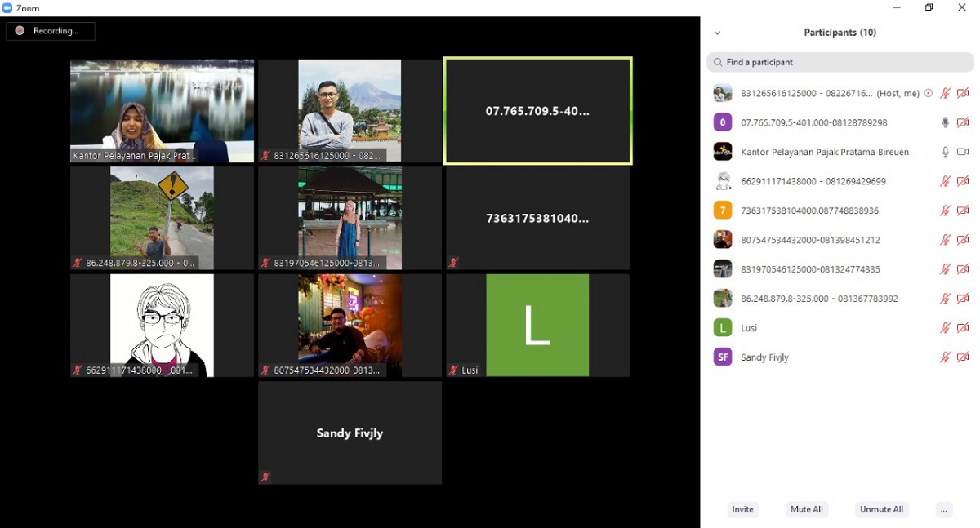Open the more options '...' menu

coord(944,509)
